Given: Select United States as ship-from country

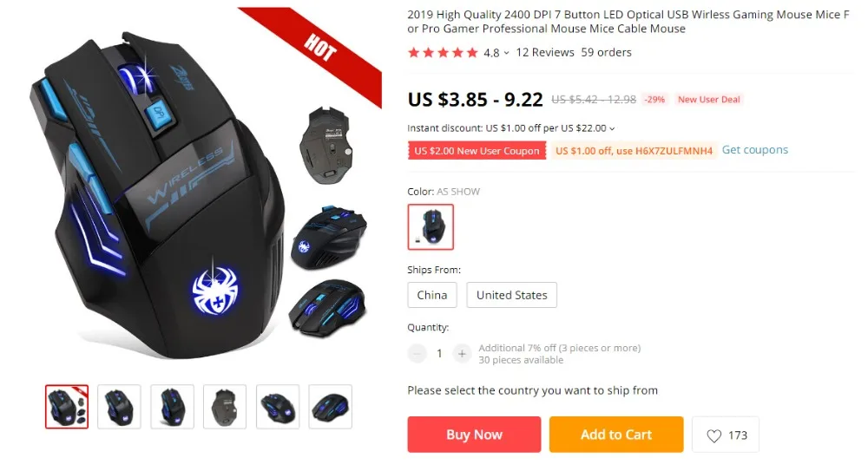Looking at the screenshot, I should 511,295.
